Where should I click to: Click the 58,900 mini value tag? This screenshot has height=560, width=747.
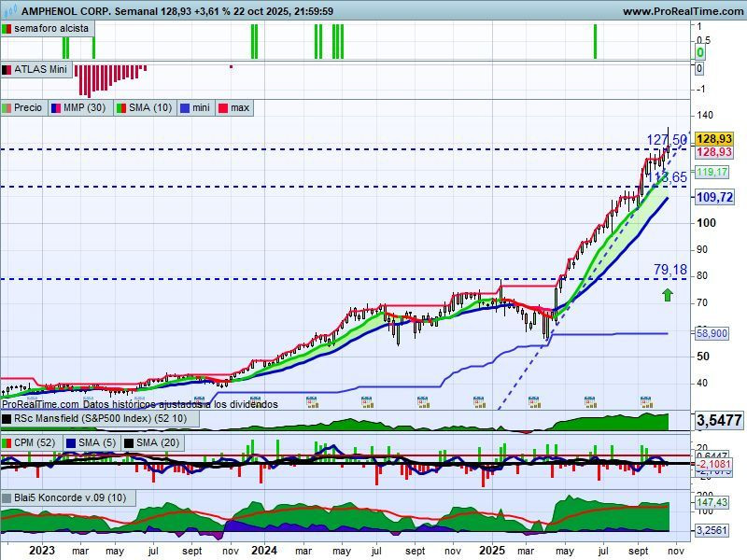click(712, 333)
